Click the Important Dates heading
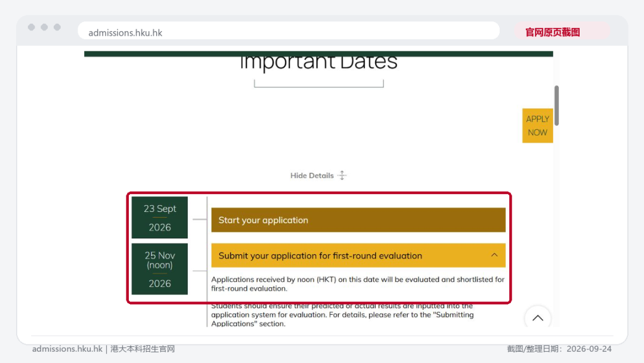Image resolution: width=644 pixels, height=363 pixels. [318, 63]
